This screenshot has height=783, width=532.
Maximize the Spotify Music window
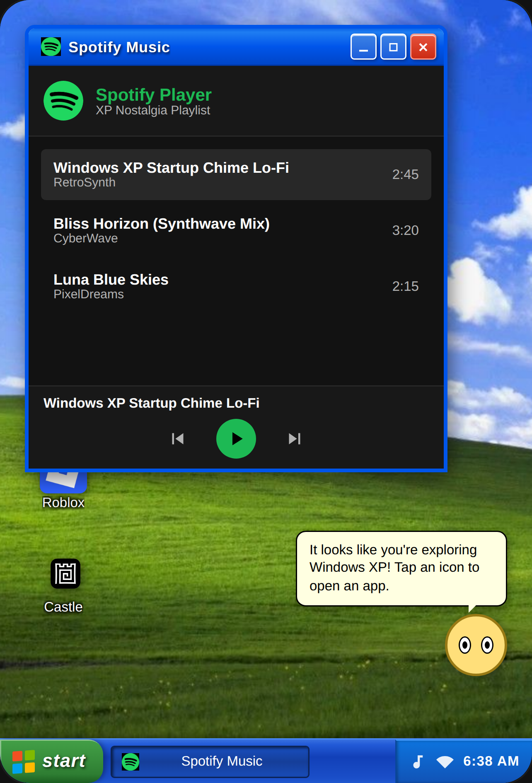point(393,47)
